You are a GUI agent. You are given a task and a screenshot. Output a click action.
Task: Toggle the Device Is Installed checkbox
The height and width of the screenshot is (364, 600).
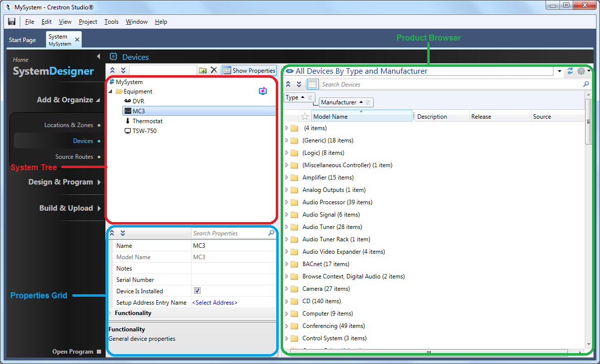click(198, 291)
